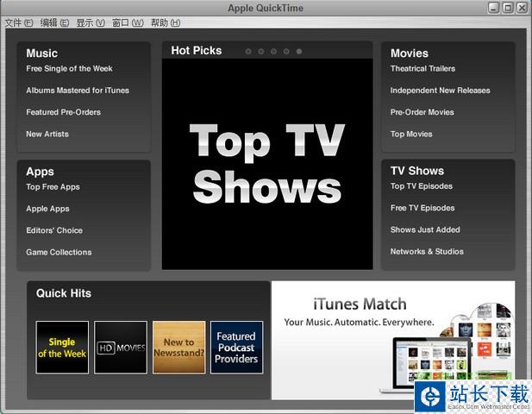Close the Apple QuickTime window
The image size is (532, 414).
[x=522, y=8]
